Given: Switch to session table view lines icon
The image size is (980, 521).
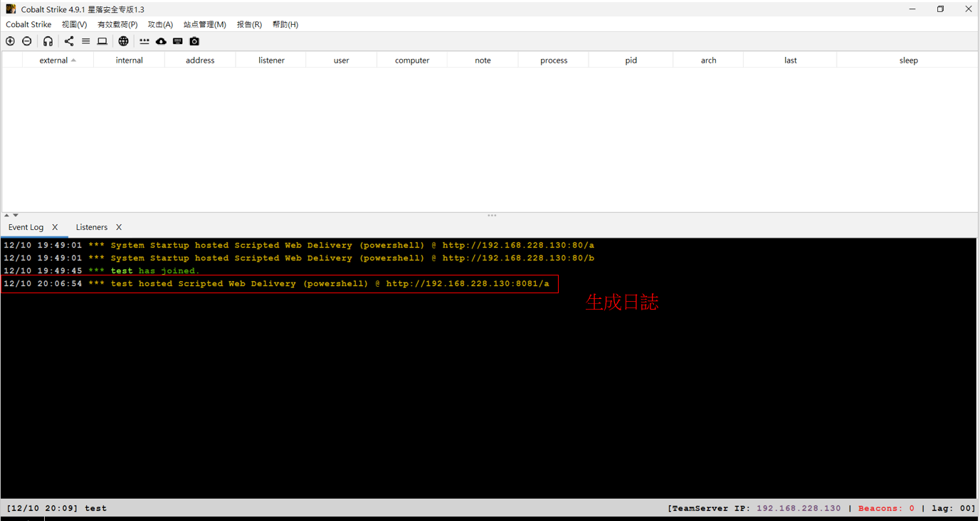Looking at the screenshot, I should click(85, 41).
